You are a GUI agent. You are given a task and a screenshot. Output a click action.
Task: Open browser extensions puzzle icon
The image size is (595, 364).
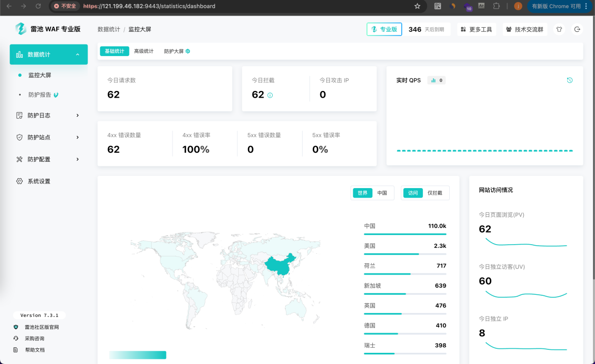[x=496, y=6]
